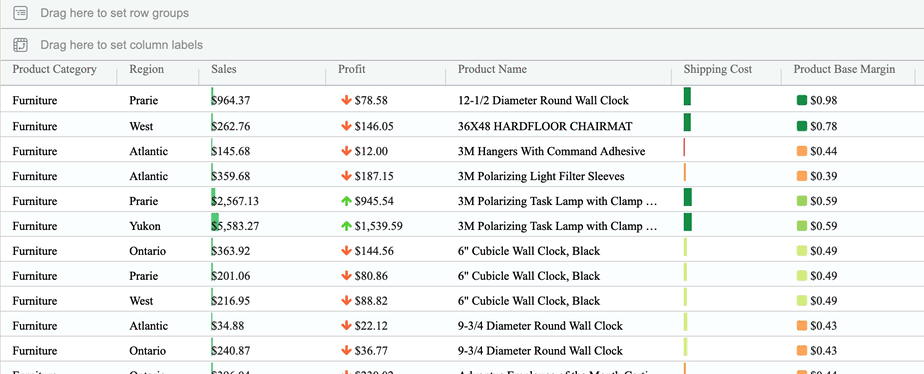
Task: Click the Shipping Cost column header
Action: coord(718,69)
